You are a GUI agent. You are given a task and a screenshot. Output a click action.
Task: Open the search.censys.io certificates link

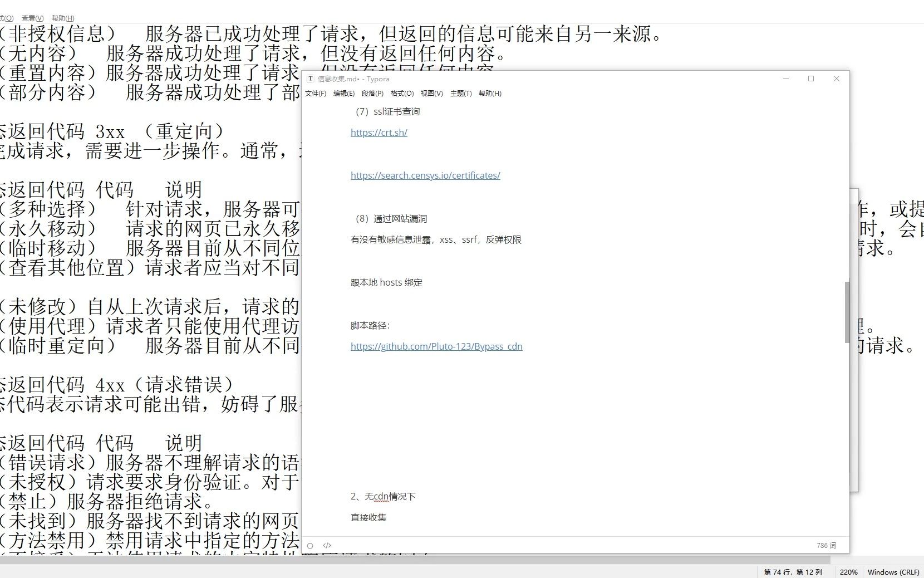425,175
